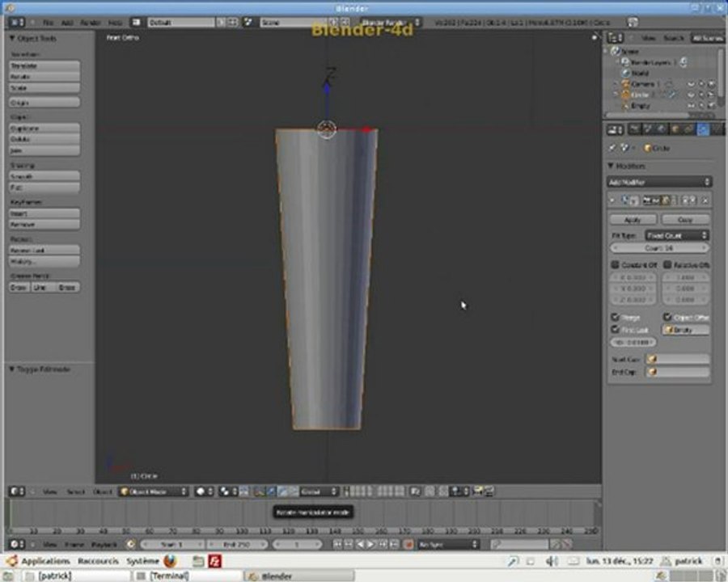Collapse the Array modifier panel arrow

612,200
